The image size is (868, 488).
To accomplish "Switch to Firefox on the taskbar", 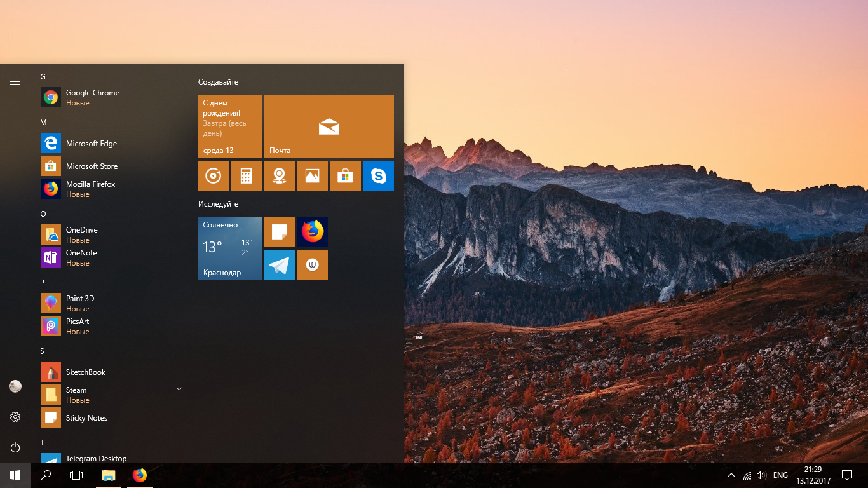I will click(x=139, y=475).
